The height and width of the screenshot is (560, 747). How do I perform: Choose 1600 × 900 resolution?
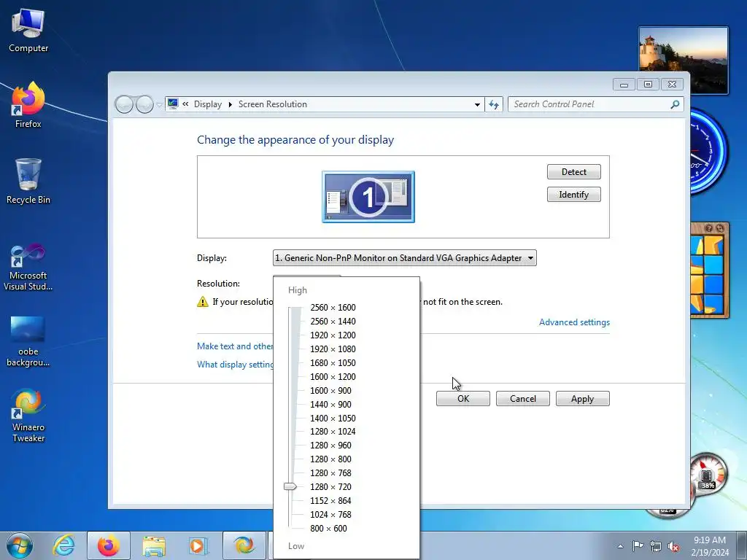coord(330,391)
